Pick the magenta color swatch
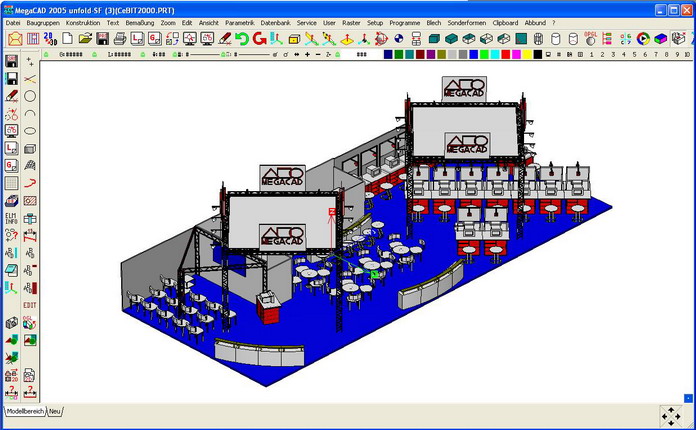Viewport: 696px width, 430px height. click(x=516, y=55)
